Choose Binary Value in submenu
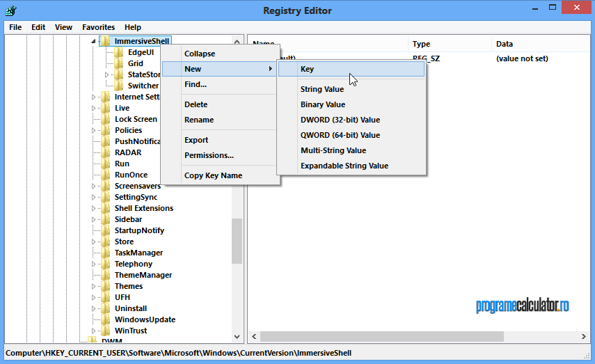The height and width of the screenshot is (364, 595). (351, 104)
